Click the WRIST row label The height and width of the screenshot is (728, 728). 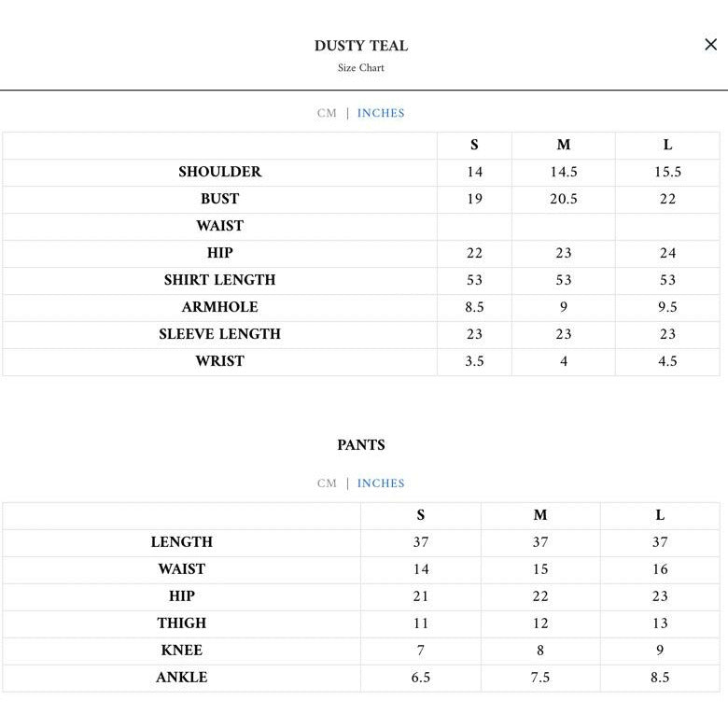220,361
